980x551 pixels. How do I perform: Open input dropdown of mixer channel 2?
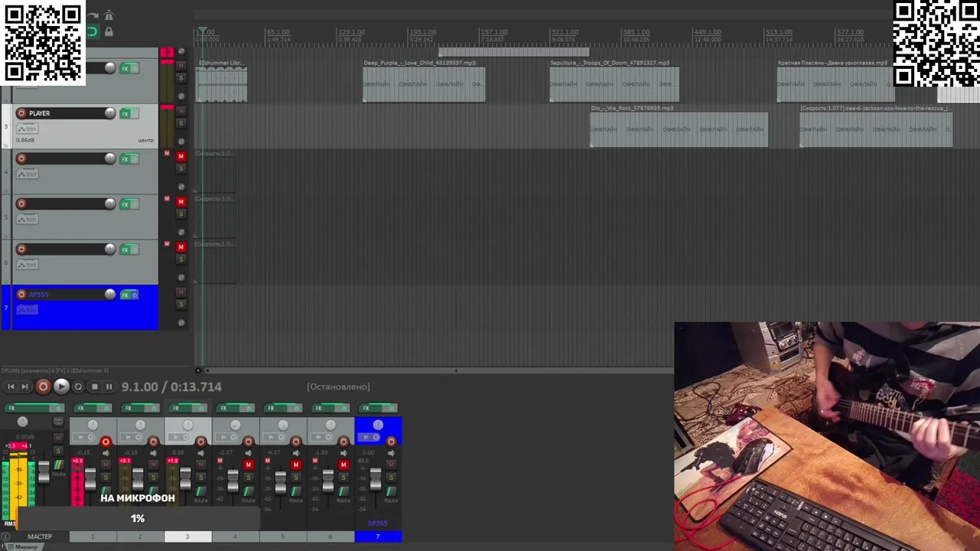point(131,437)
